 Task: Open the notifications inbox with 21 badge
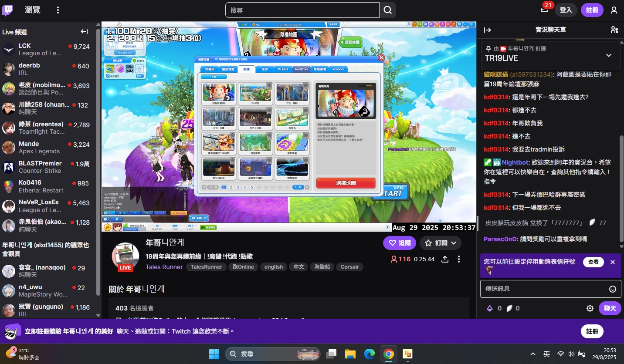pyautogui.click(x=544, y=10)
